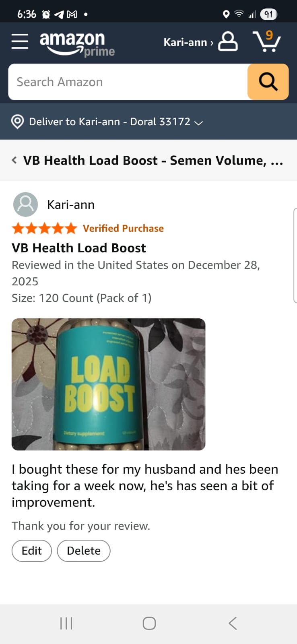This screenshot has height=644, width=297.
Task: Open the Kari-ann account link in header
Action: 188,42
